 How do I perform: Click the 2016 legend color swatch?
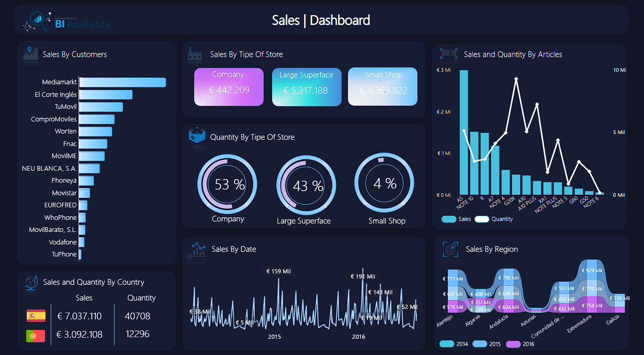[x=513, y=344]
